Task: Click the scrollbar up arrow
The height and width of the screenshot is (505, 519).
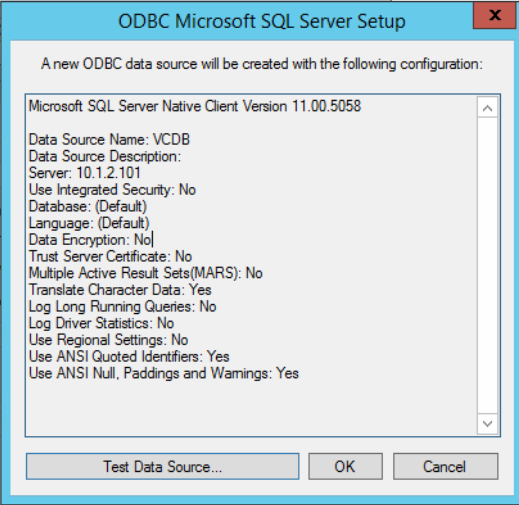Action: point(487,108)
